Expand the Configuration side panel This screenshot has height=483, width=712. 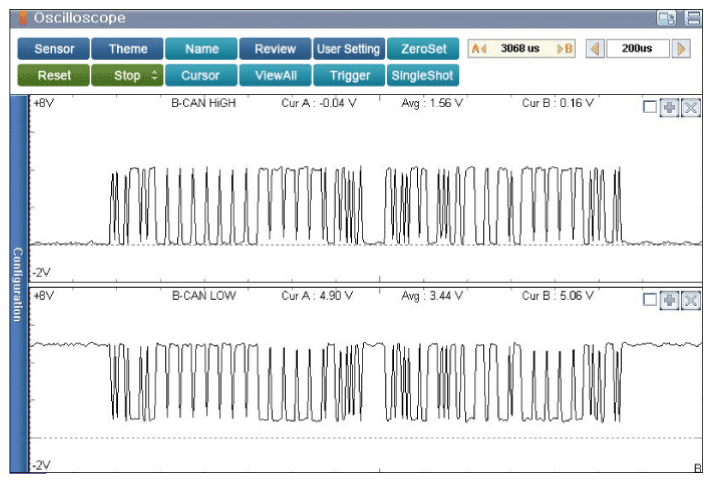(17, 284)
